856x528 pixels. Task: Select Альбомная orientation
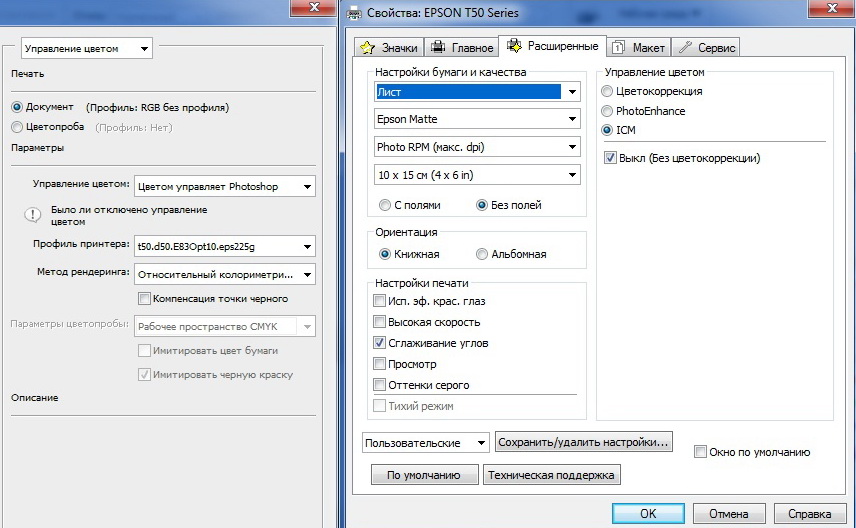point(482,254)
